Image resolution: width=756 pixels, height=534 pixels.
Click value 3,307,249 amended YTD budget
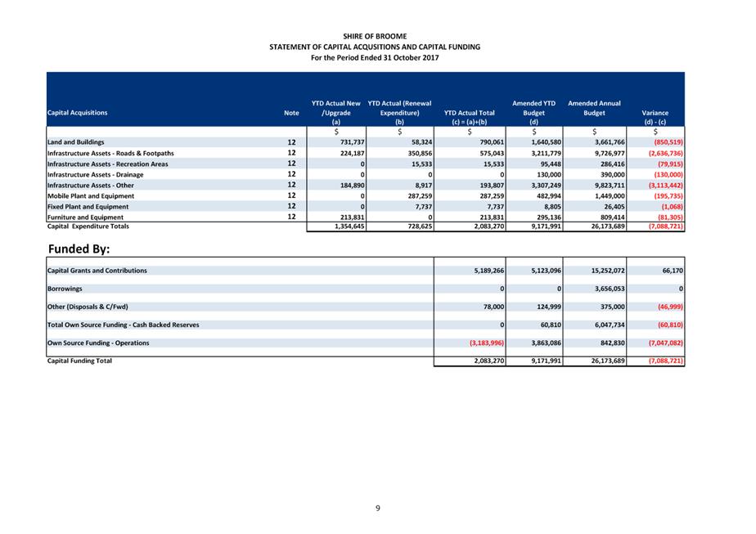[547, 185]
